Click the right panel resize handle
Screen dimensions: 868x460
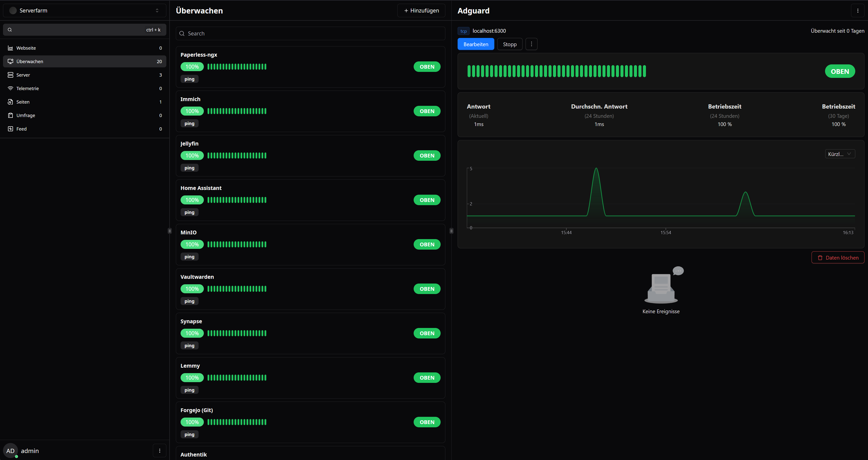click(x=452, y=231)
